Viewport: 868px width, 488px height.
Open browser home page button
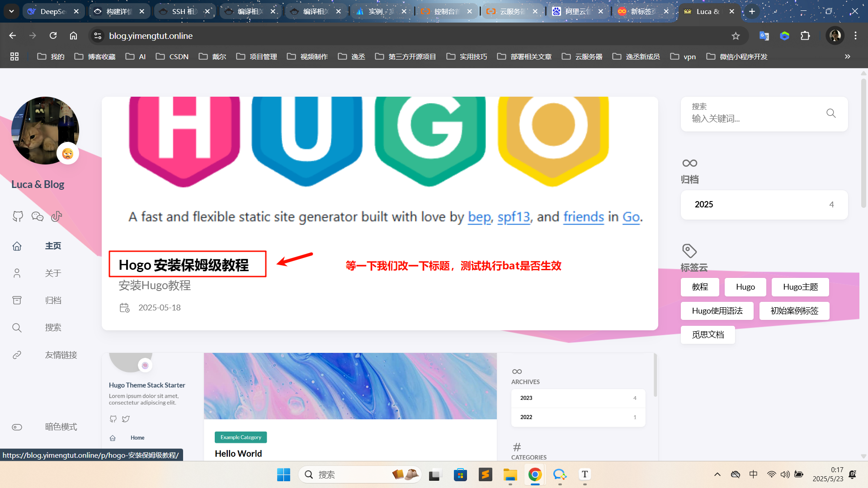(x=73, y=36)
